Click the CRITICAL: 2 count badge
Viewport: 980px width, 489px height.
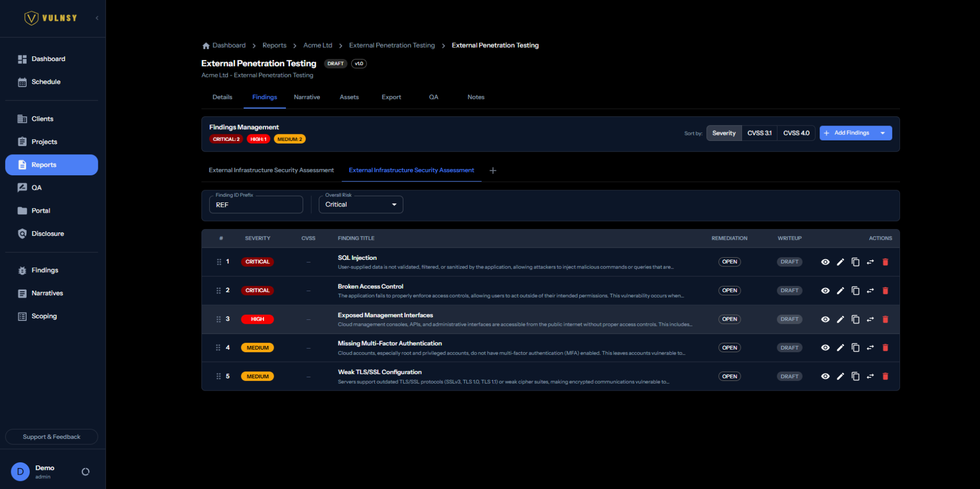click(226, 139)
